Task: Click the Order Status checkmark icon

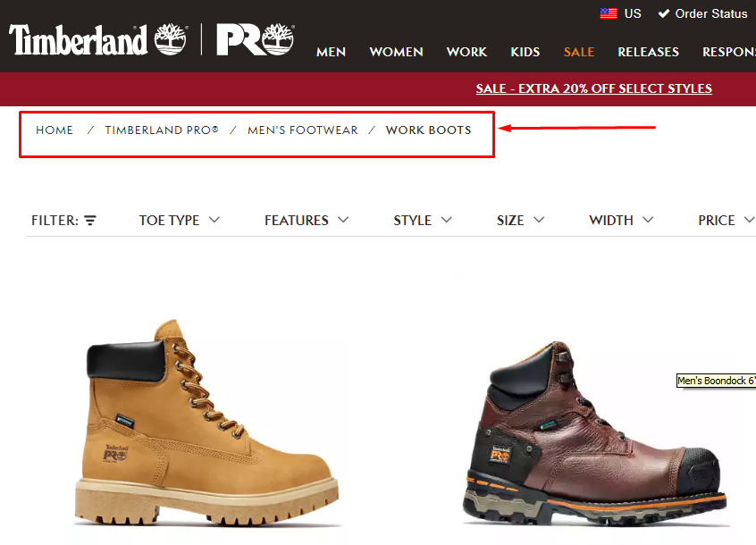Action: click(663, 13)
